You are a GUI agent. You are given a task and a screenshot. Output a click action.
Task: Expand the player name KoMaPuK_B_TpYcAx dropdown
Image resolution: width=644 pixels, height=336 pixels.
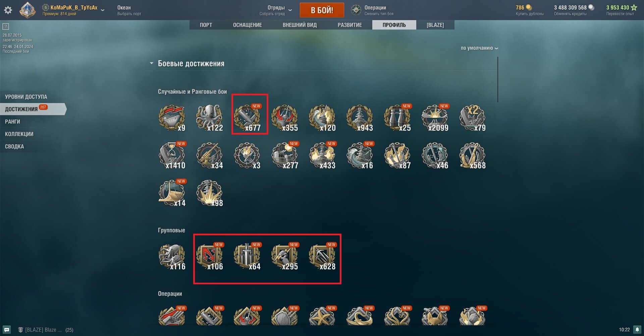pos(103,10)
